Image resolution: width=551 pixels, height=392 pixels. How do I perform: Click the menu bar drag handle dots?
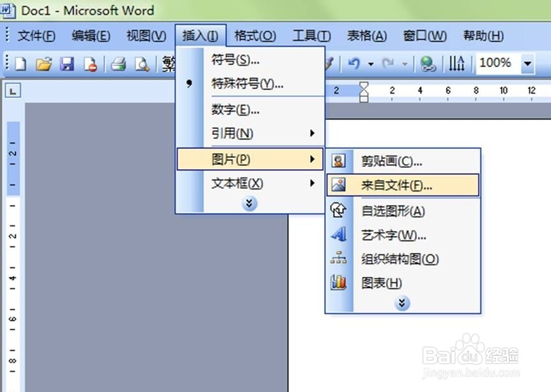[7, 35]
